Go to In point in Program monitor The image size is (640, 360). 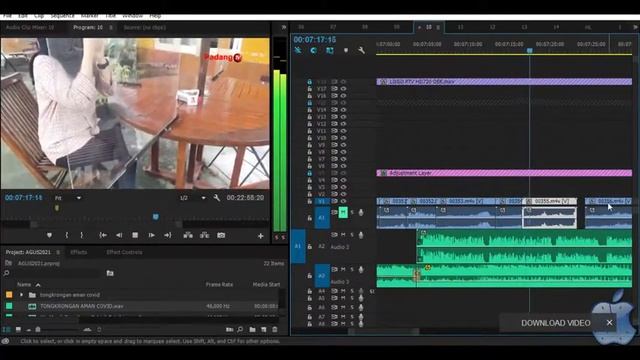point(103,235)
